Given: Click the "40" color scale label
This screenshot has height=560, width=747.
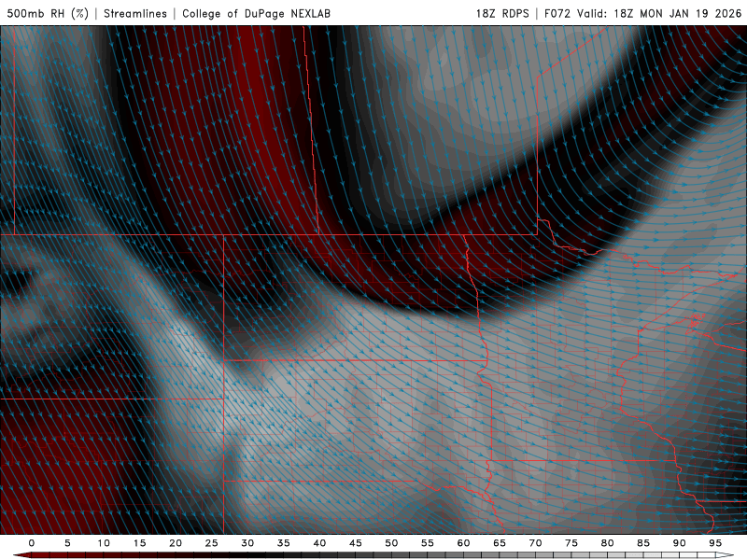Looking at the screenshot, I should click(319, 543).
